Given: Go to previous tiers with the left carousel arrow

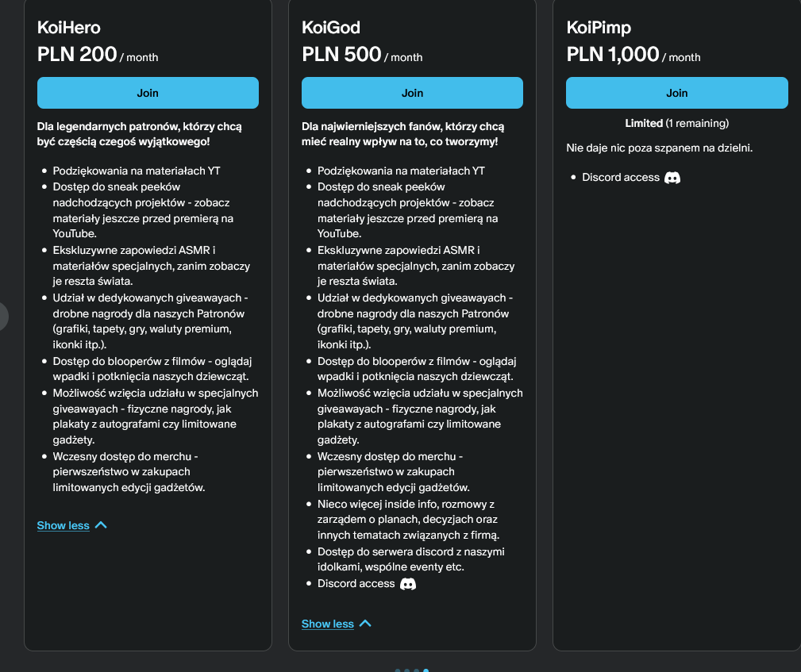Looking at the screenshot, I should [2, 316].
